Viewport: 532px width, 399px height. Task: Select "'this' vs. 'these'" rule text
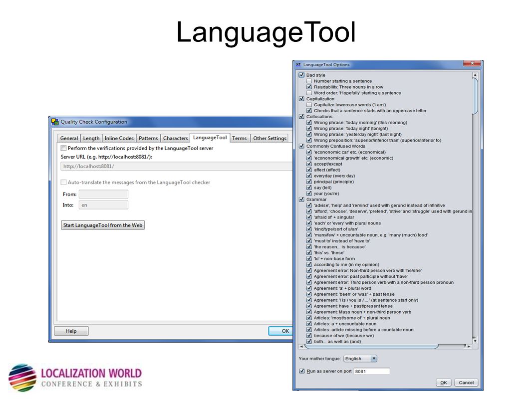(x=329, y=253)
